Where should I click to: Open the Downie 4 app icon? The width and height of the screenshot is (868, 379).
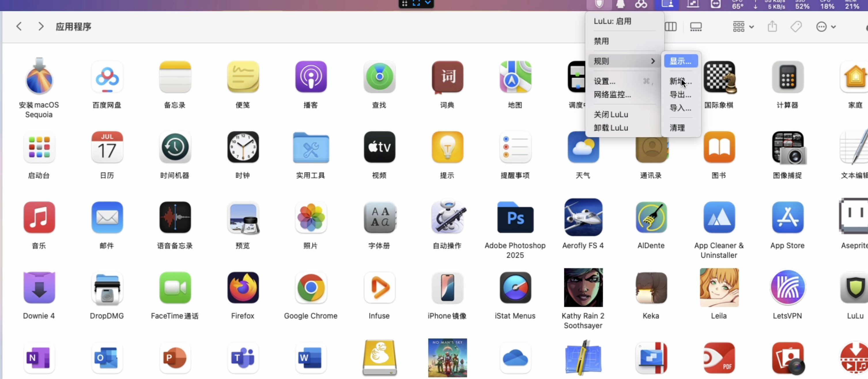pos(39,288)
